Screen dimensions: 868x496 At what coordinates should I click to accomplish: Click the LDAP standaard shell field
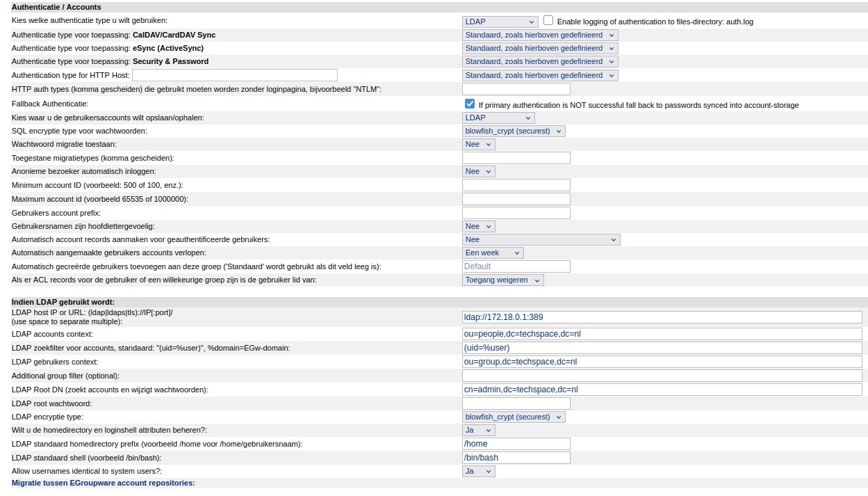[x=516, y=458]
